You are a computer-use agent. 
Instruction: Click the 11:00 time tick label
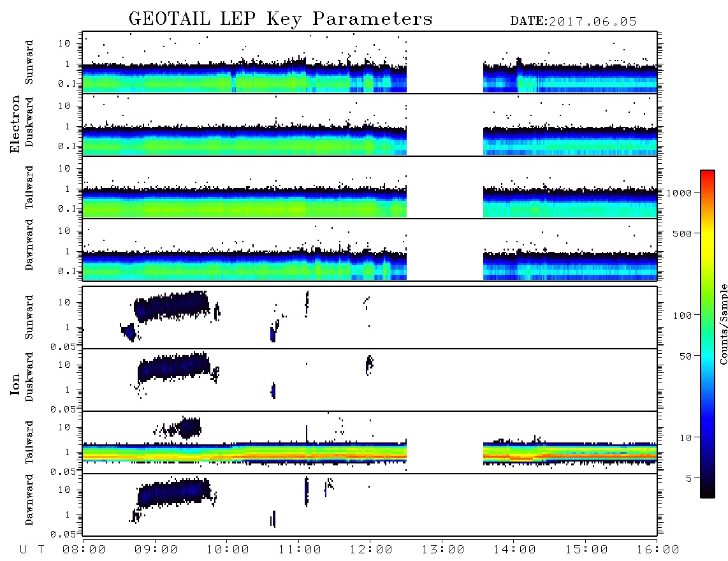pos(300,550)
